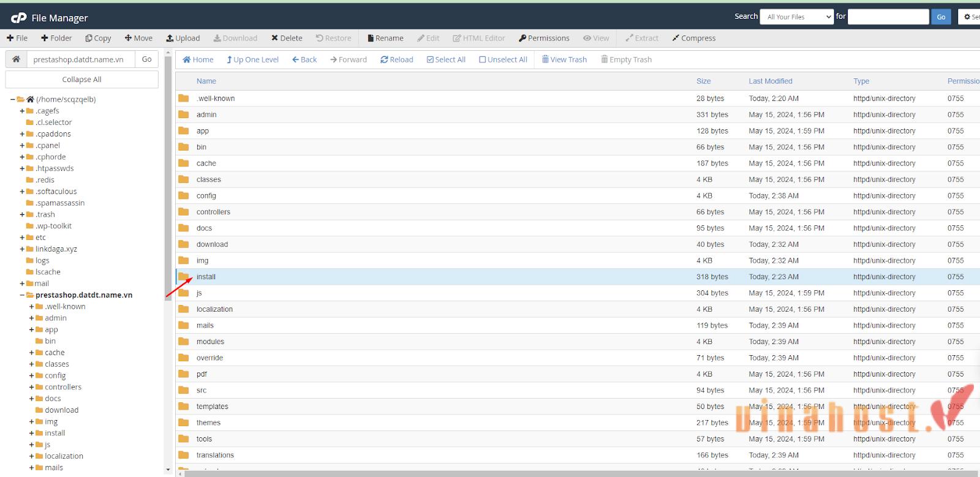Select the admin folder icon in list
Screen dimensions: 980x477
pyautogui.click(x=184, y=115)
